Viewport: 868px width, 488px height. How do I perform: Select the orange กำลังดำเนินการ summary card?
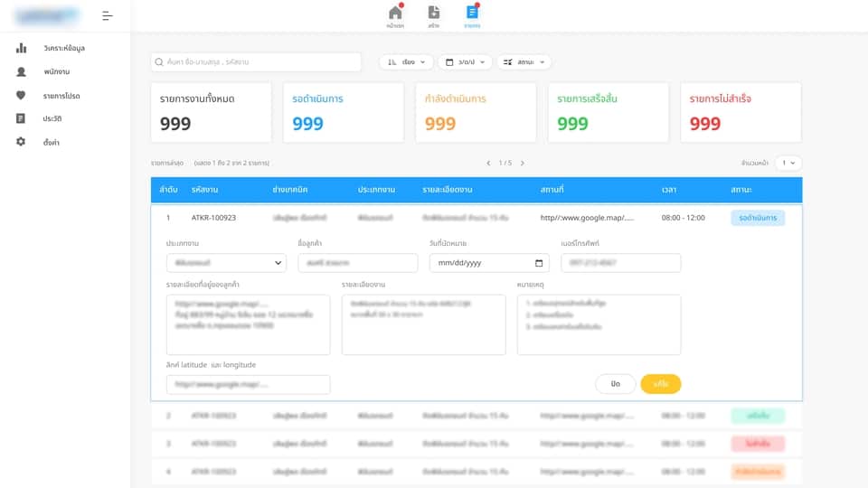[x=476, y=112]
